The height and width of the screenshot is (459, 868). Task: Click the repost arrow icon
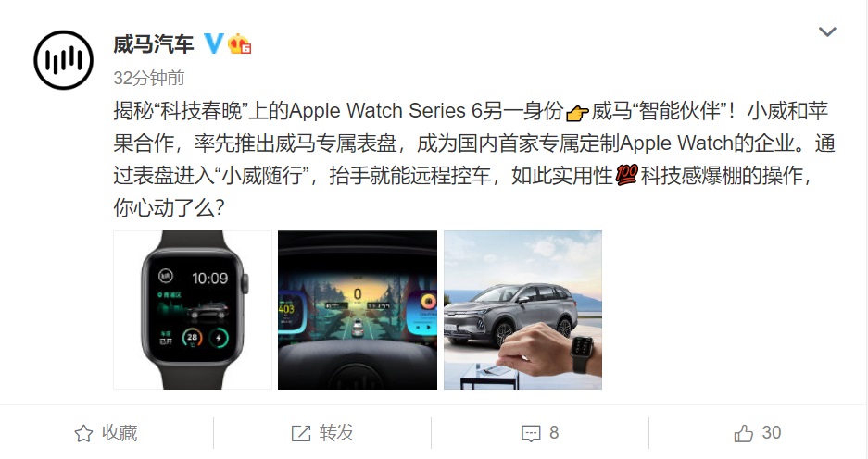(301, 434)
